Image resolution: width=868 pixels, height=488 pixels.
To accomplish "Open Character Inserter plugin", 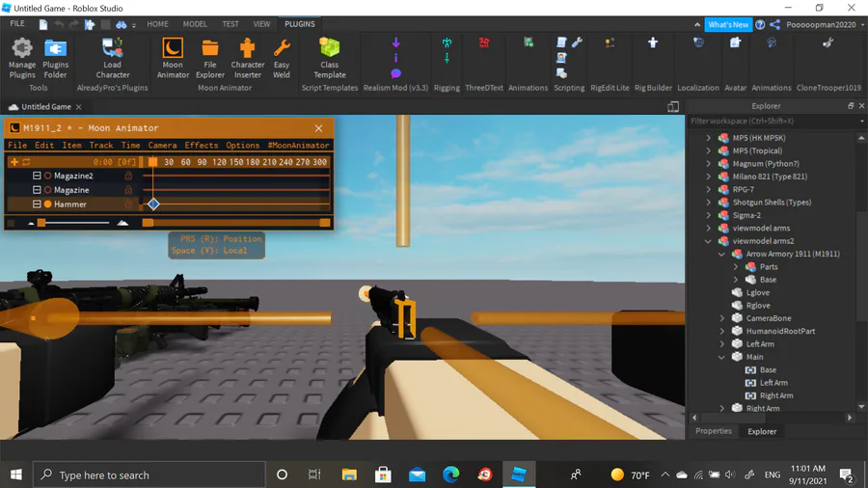I will click(248, 58).
